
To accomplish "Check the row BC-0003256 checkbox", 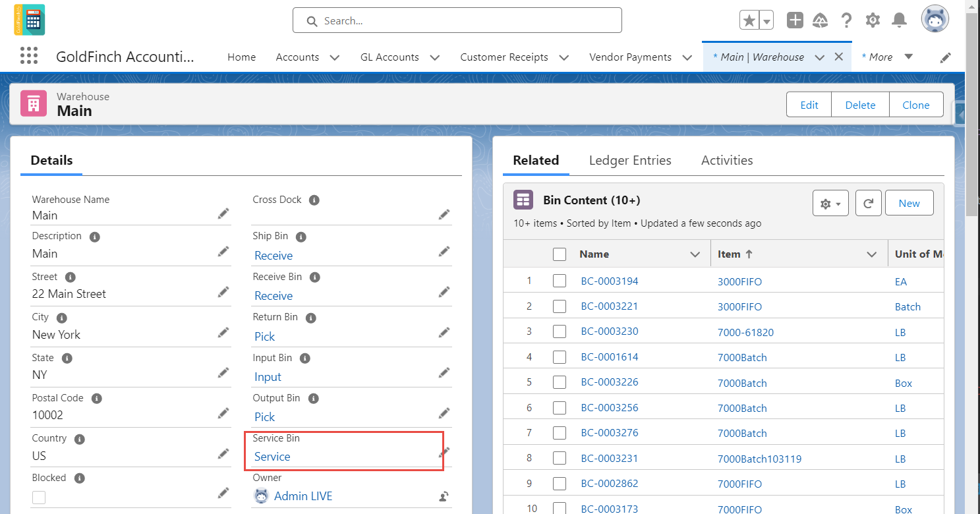I will (560, 407).
